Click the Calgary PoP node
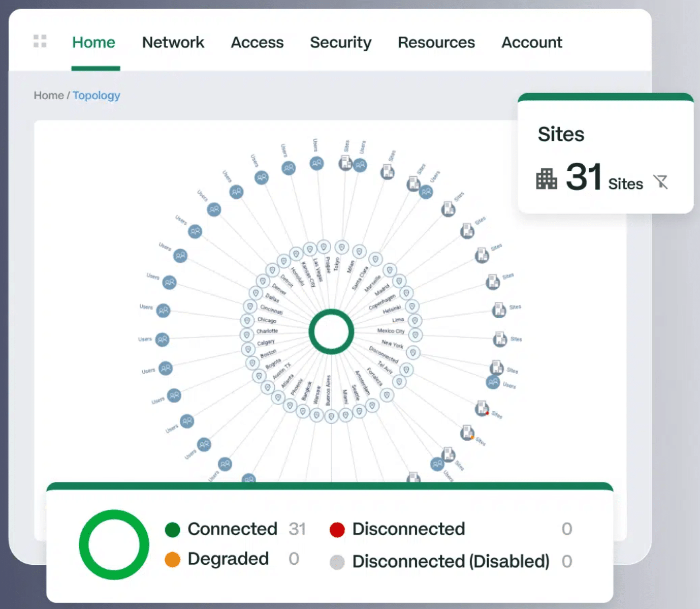 (x=248, y=349)
